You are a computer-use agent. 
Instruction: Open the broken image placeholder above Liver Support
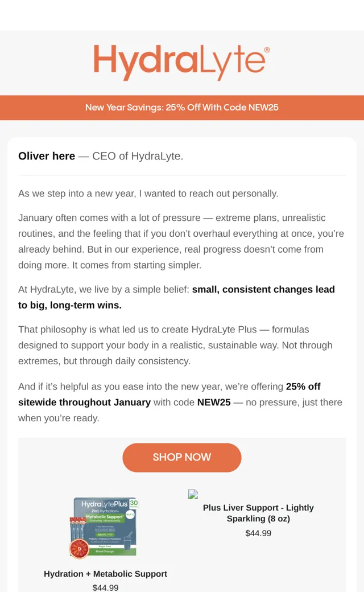pyautogui.click(x=193, y=494)
